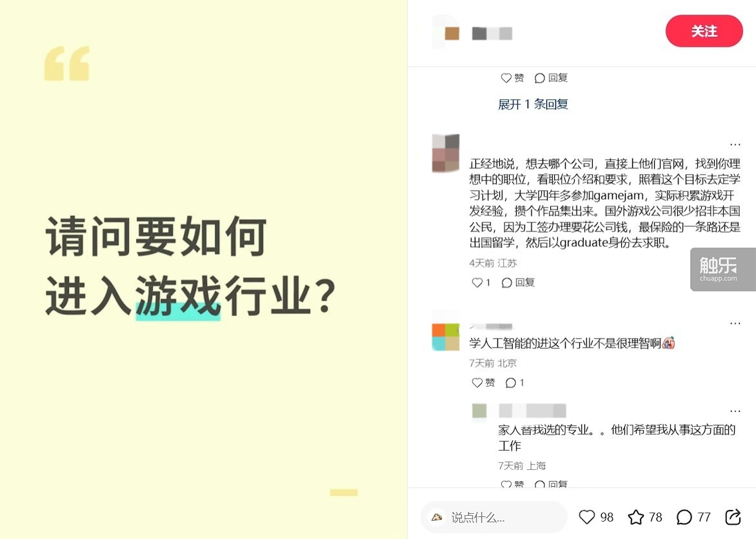Open three-dot menu for the gamejam comment
The width and height of the screenshot is (756, 539).
click(x=735, y=144)
